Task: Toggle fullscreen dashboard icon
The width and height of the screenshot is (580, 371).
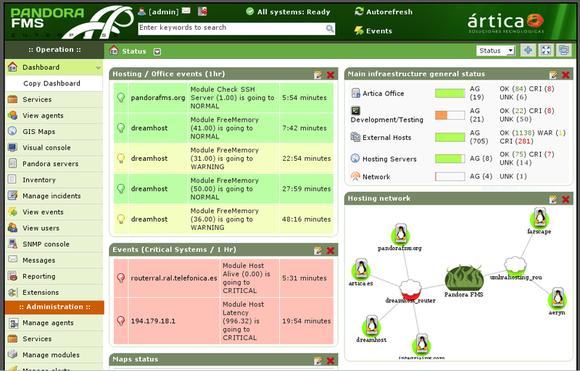Action: point(546,50)
